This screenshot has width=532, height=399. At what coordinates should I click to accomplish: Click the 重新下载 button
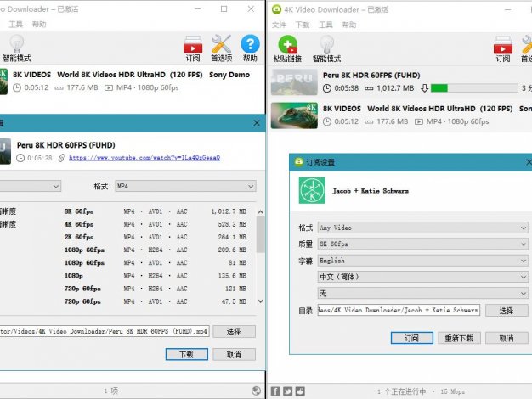pyautogui.click(x=459, y=338)
